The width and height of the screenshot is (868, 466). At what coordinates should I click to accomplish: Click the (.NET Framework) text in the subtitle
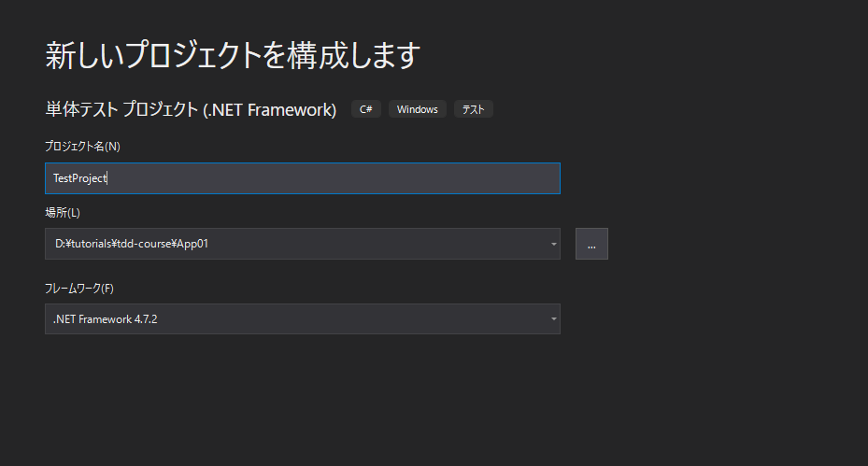(270, 109)
